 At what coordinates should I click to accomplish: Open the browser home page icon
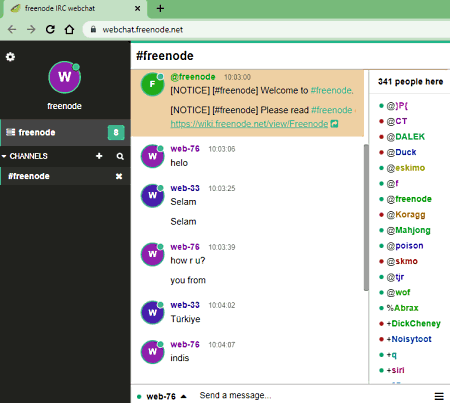click(x=69, y=30)
